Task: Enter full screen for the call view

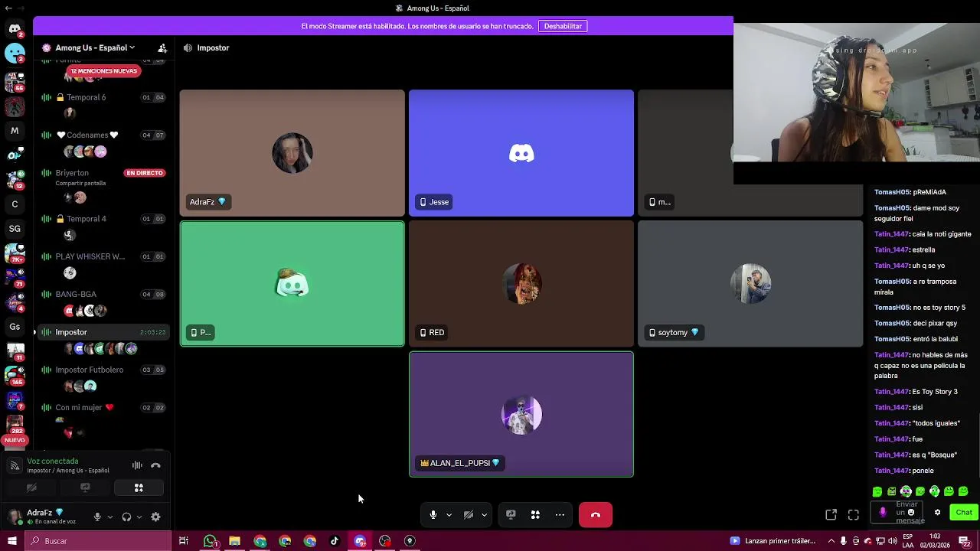Action: (854, 515)
